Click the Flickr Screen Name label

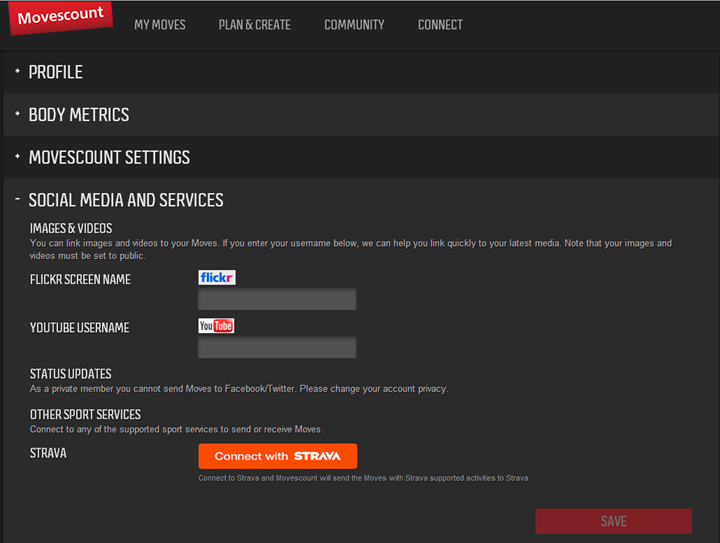pyautogui.click(x=80, y=279)
